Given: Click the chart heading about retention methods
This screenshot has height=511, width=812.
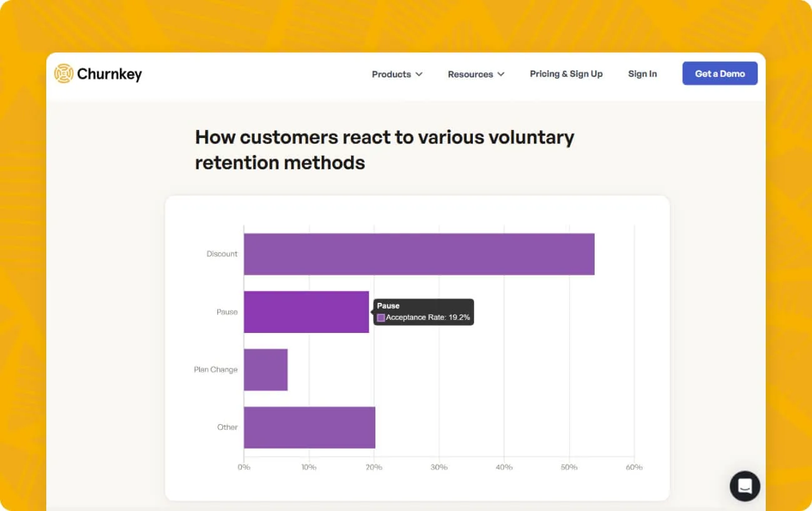Looking at the screenshot, I should 385,149.
